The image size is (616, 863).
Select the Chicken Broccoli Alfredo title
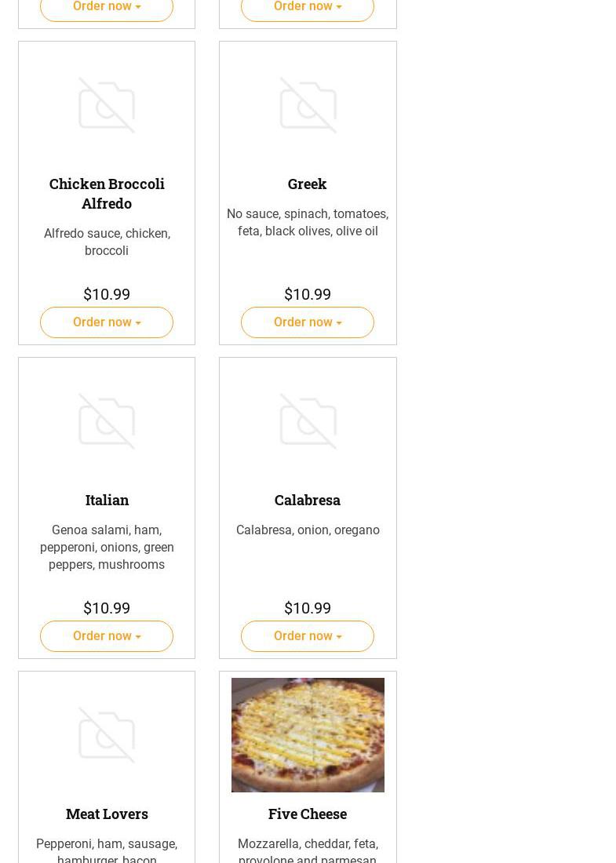coord(107,193)
